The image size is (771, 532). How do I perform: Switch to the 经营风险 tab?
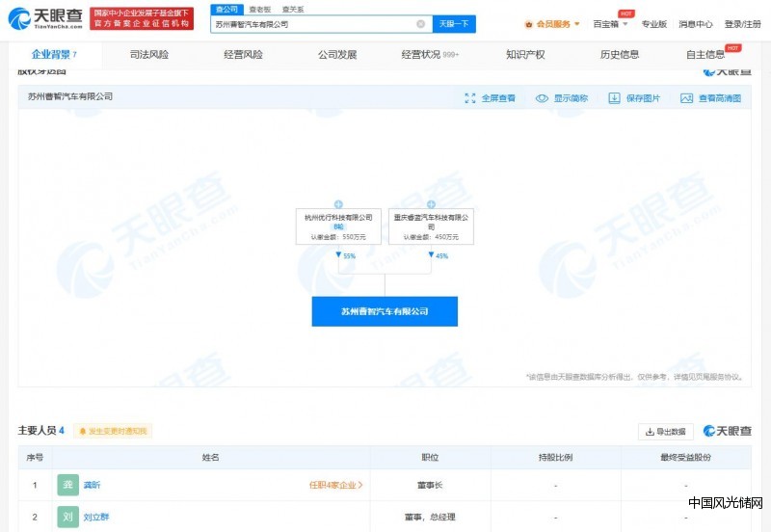pos(243,55)
